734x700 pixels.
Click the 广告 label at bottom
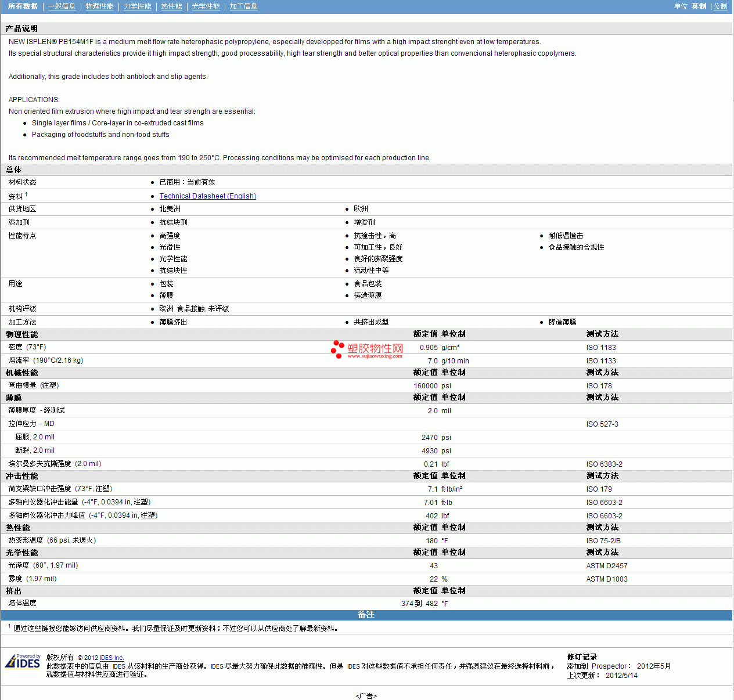[x=366, y=696]
